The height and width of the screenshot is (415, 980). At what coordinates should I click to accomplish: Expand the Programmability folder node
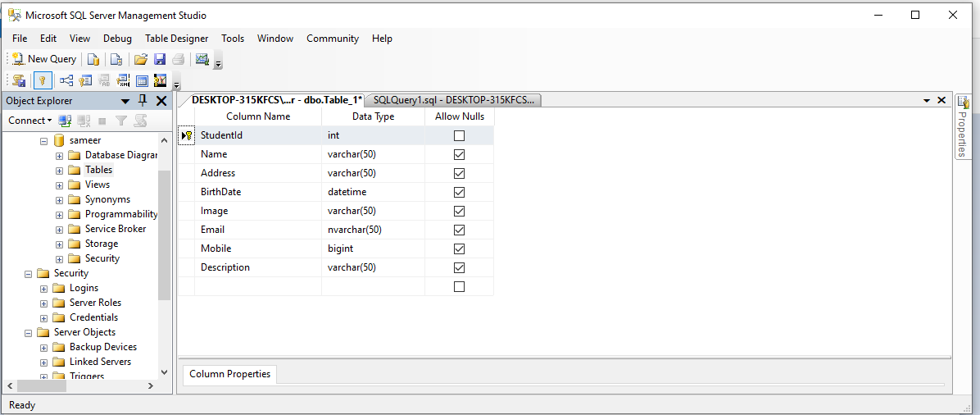pos(59,215)
